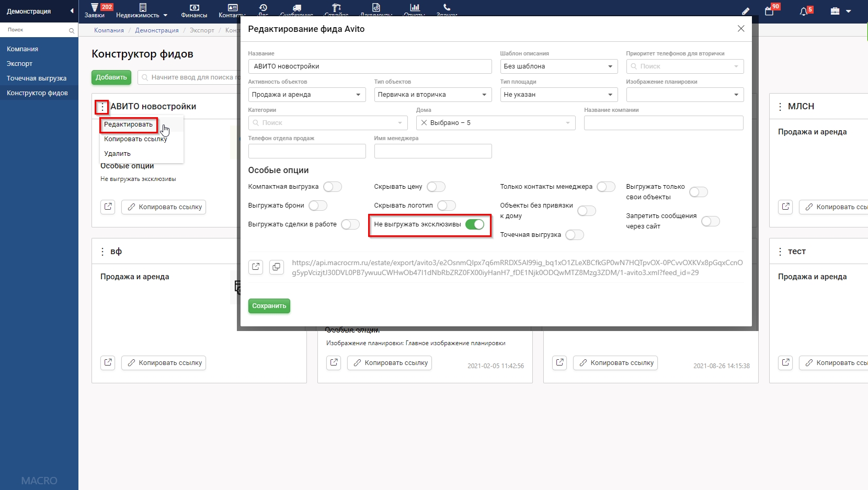868x490 pixels.
Task: Toggle the Точечная выгрузка switch
Action: (574, 235)
